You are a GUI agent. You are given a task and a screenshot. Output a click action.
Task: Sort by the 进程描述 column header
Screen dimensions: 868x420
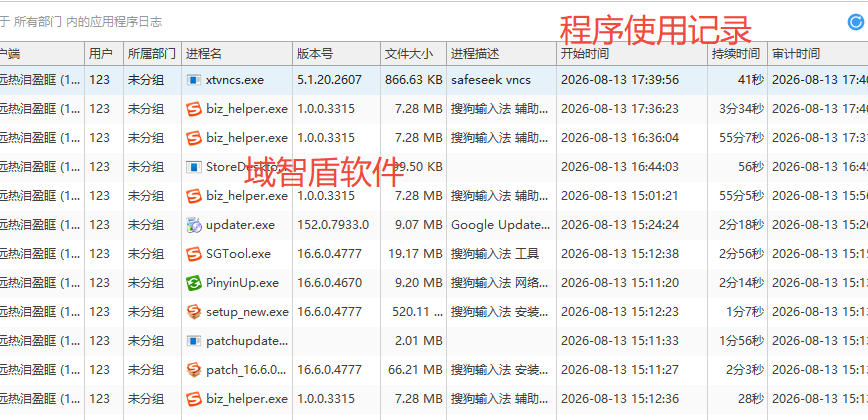pyautogui.click(x=501, y=54)
